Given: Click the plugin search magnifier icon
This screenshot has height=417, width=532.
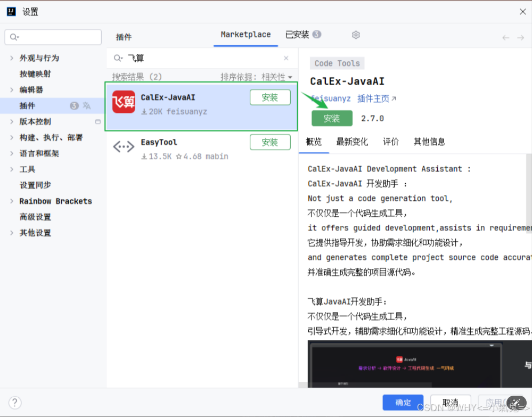Looking at the screenshot, I should 118,58.
